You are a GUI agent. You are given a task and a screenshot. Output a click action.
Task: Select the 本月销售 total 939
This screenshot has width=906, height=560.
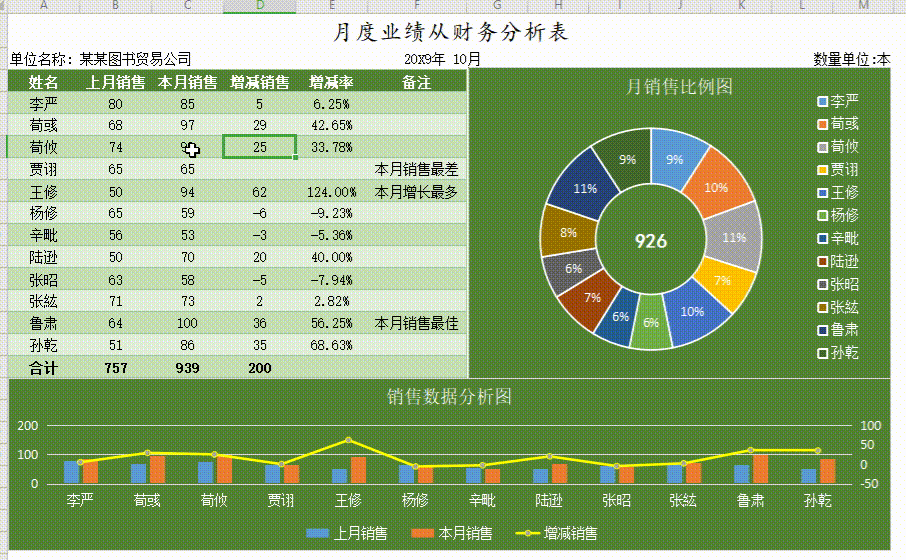(x=187, y=368)
